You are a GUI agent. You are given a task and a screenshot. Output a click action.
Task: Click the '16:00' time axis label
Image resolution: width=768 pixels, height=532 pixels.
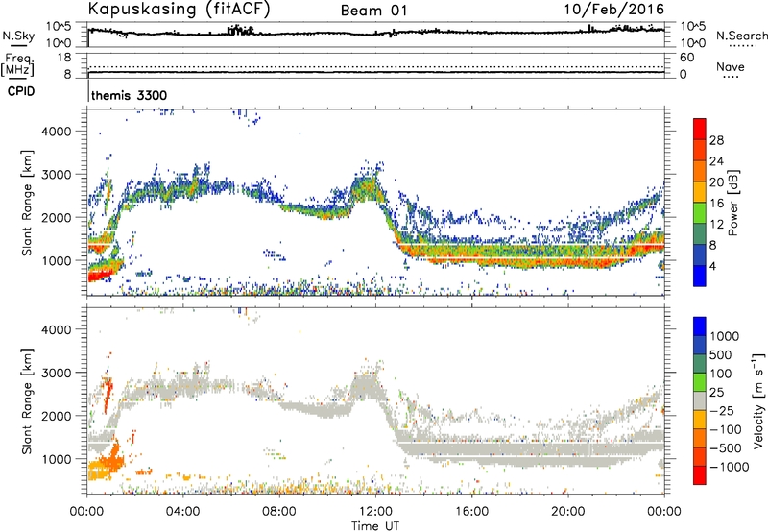471,512
